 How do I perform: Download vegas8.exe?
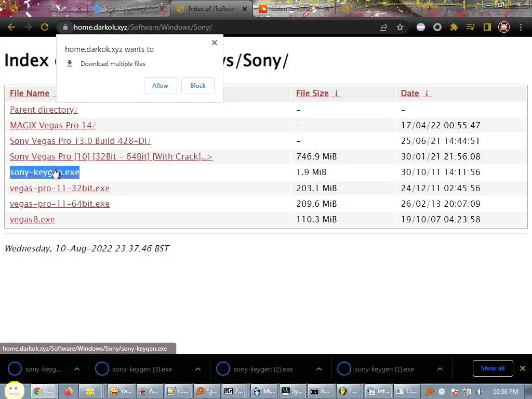[x=32, y=220]
